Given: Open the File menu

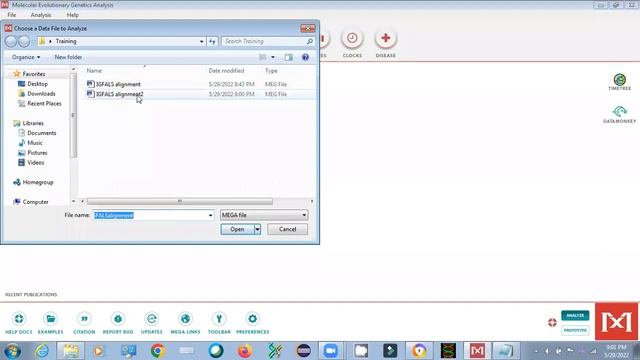Looking at the screenshot, I should click(x=11, y=15).
